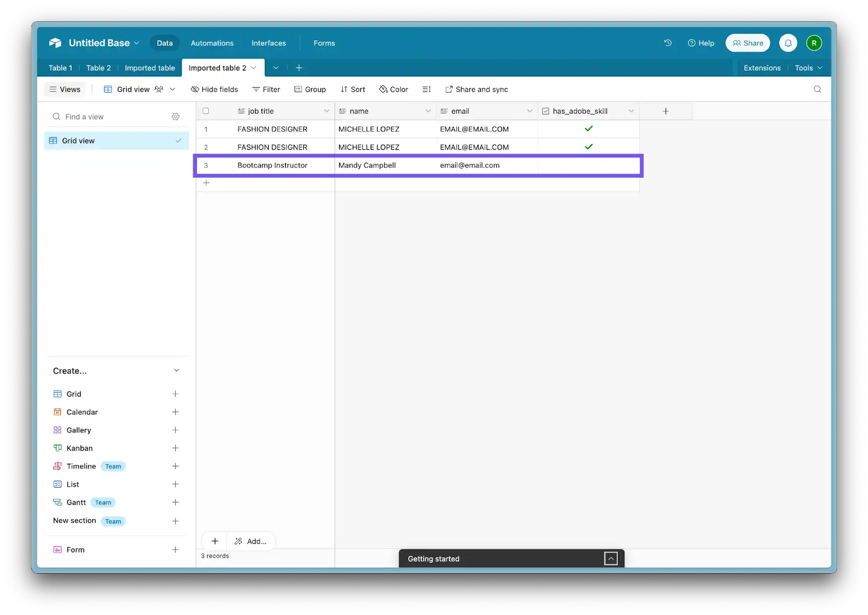This screenshot has width=868, height=615.
Task: Add a new table with plus icon
Action: pyautogui.click(x=299, y=68)
